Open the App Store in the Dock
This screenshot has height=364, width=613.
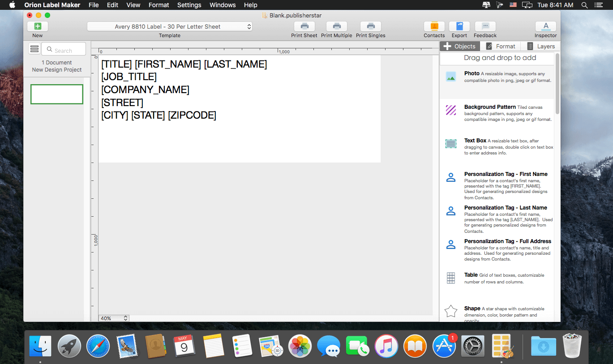(x=444, y=346)
